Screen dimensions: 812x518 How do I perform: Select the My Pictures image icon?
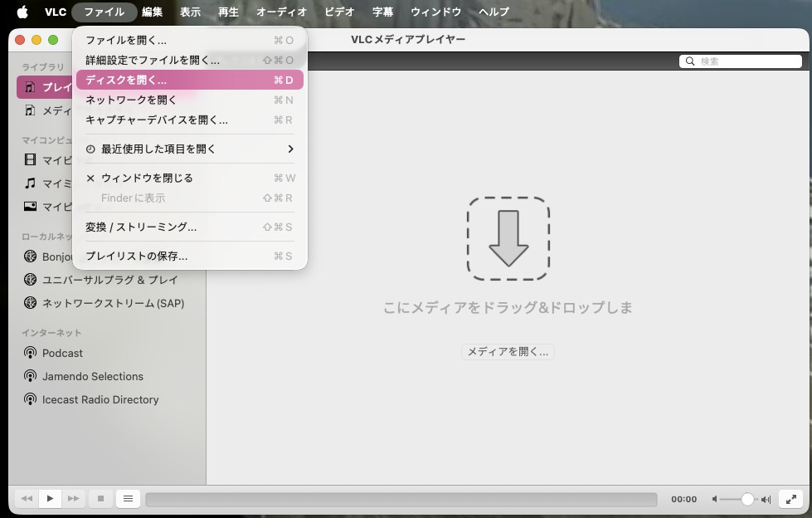31,207
